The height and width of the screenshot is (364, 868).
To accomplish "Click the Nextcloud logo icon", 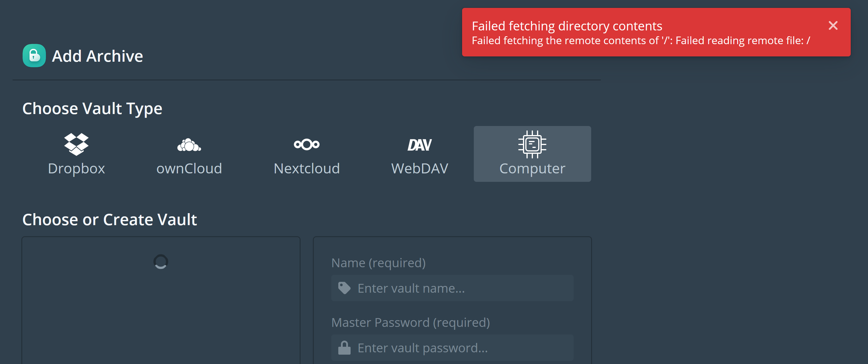I will tap(307, 144).
